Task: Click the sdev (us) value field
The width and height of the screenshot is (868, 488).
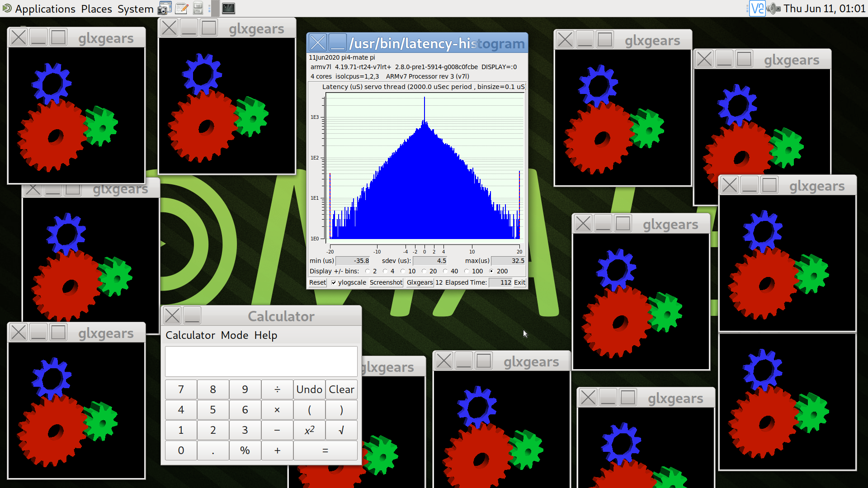Action: point(430,261)
